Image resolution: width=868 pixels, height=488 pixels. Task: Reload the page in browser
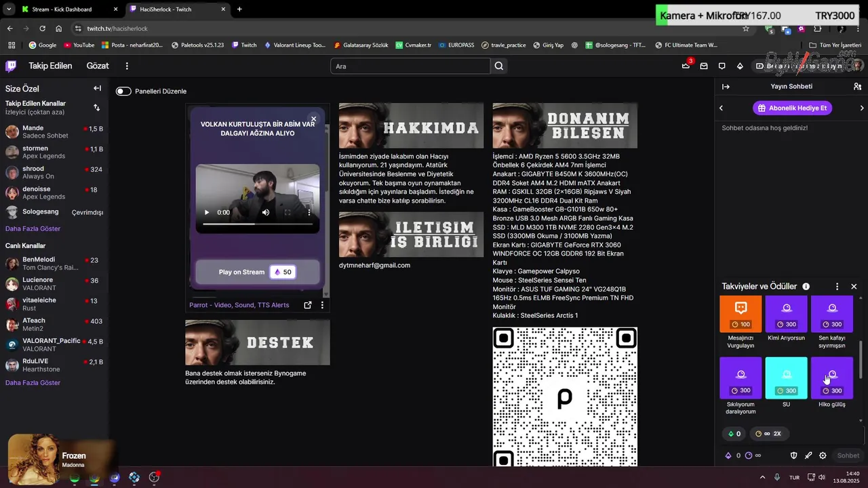42,28
